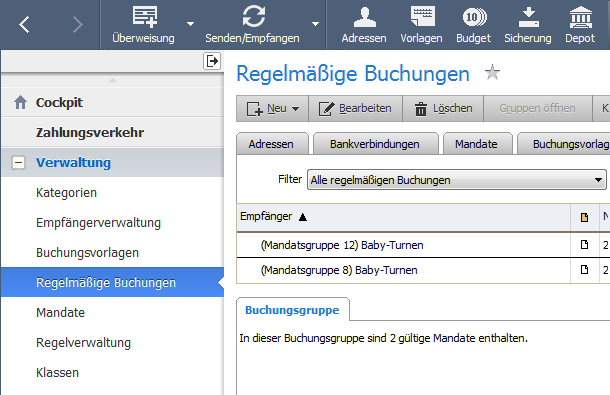Click the Löschen trash button
The image size is (610, 395).
(x=443, y=109)
